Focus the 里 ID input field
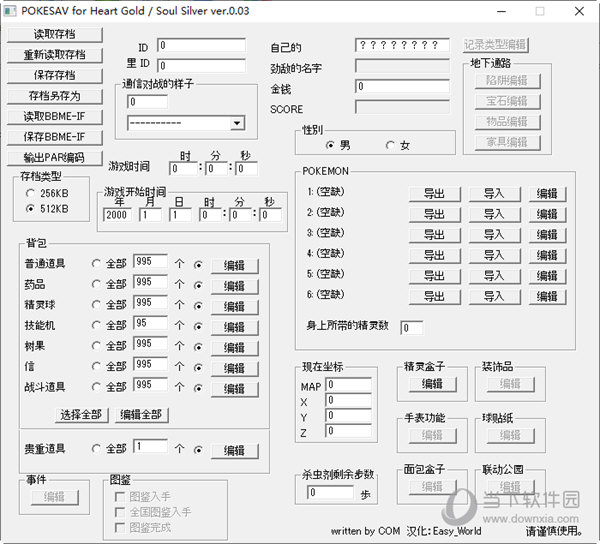 click(201, 66)
